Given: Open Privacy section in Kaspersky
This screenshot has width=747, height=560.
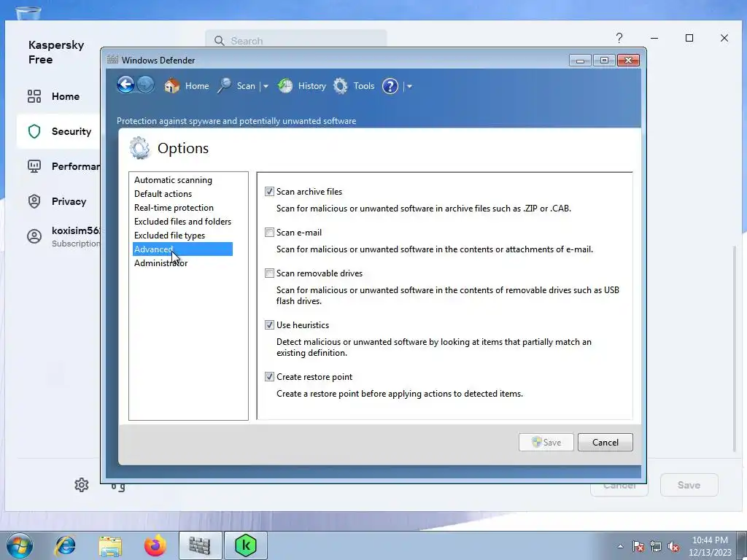Looking at the screenshot, I should pos(57,201).
